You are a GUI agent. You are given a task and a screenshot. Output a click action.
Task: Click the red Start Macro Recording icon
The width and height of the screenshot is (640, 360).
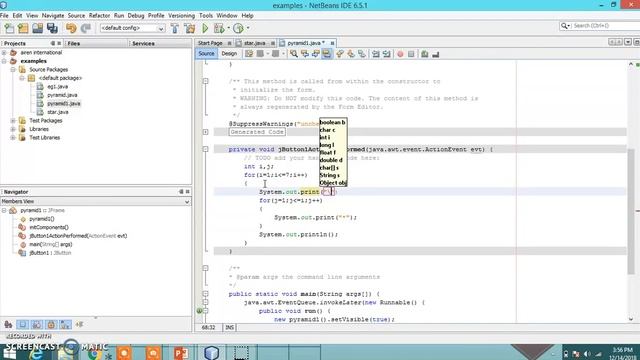tap(400, 54)
